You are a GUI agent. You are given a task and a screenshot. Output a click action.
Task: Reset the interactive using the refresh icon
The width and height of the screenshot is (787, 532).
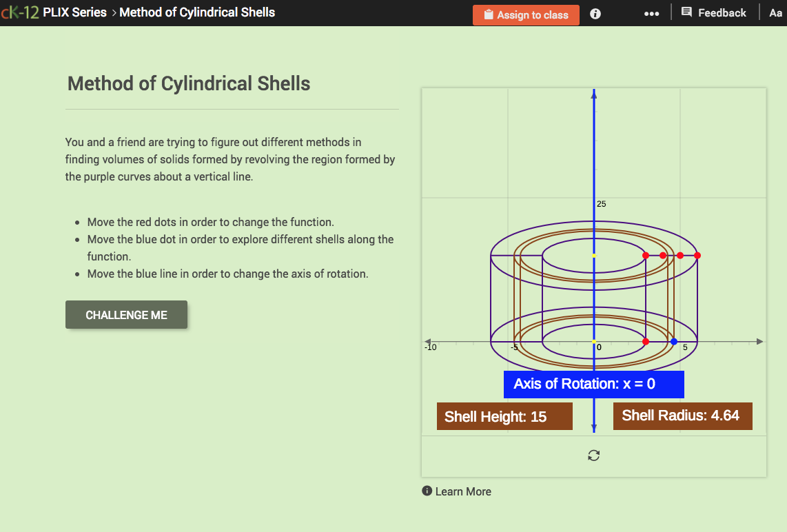[x=593, y=456]
